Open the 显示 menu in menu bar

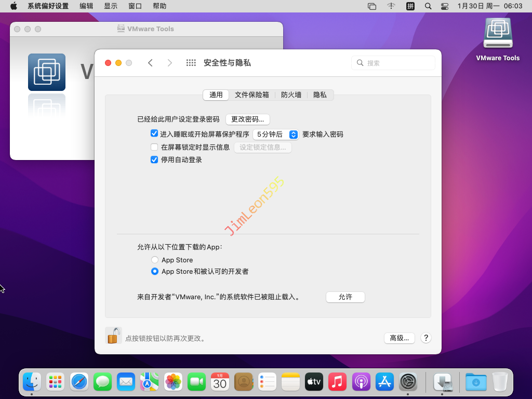pos(111,6)
